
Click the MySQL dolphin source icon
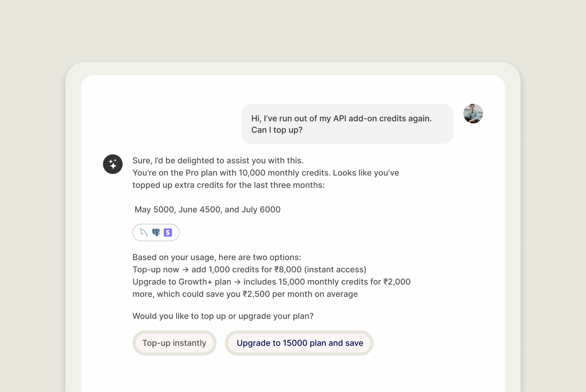pos(144,233)
